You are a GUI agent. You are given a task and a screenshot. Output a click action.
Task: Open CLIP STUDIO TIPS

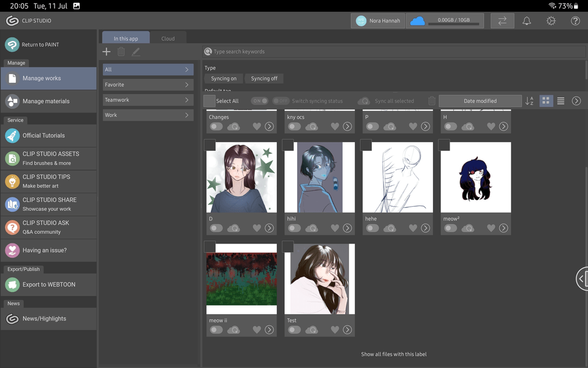tap(48, 182)
